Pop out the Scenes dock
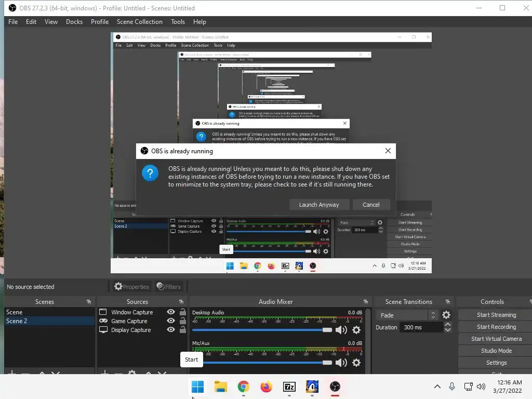Viewport: 532px width, 399px height. pos(88,302)
